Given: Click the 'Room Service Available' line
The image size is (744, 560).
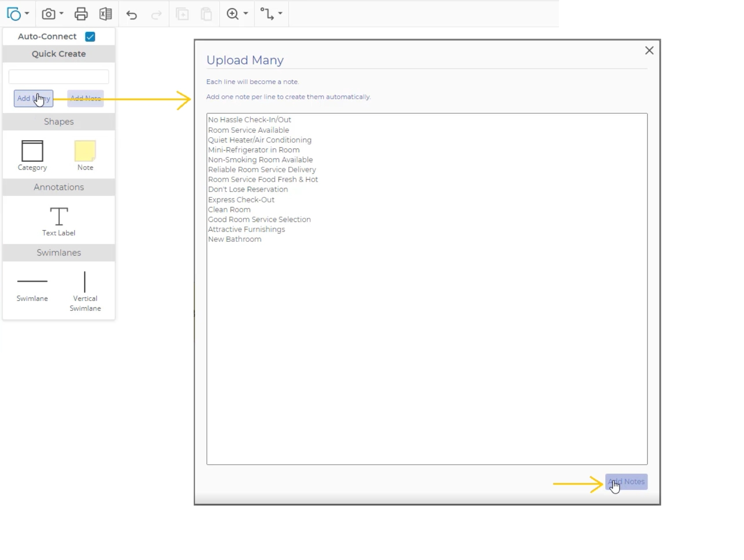Looking at the screenshot, I should 248,130.
